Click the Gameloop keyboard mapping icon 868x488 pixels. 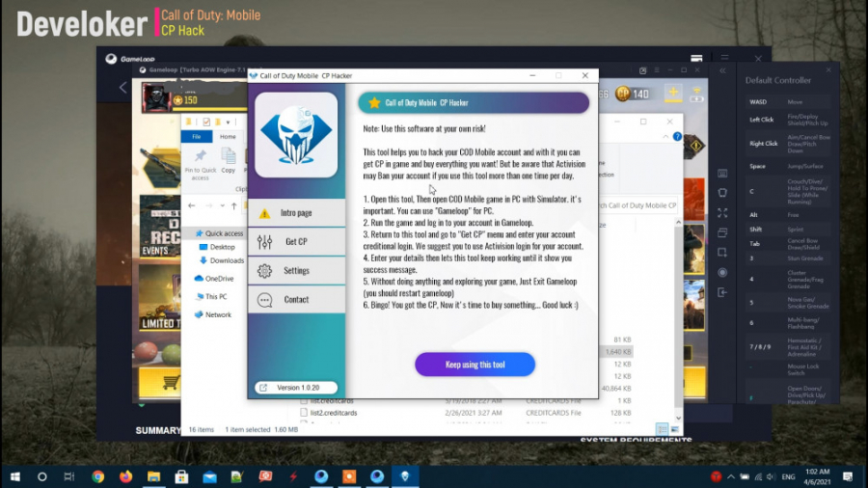[x=722, y=174]
